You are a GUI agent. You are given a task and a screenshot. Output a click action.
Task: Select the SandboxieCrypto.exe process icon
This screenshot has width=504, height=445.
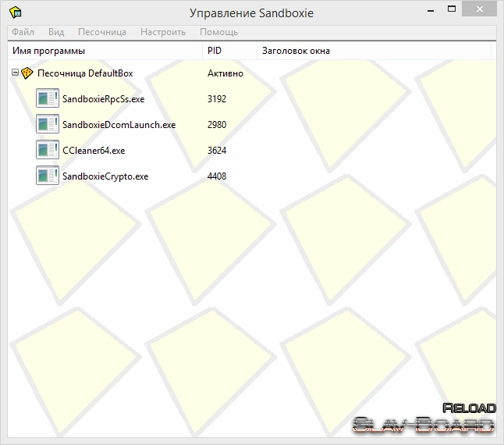pyautogui.click(x=48, y=175)
